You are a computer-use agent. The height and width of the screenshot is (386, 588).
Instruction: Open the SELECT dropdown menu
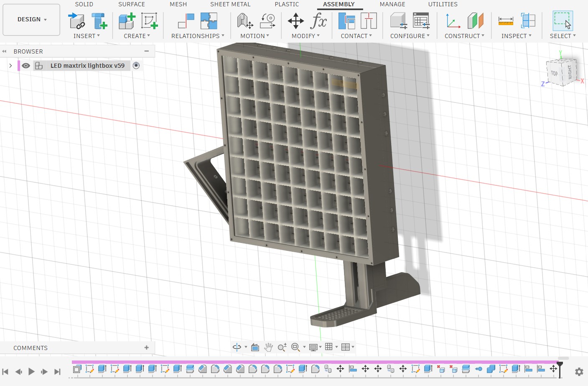click(x=563, y=36)
